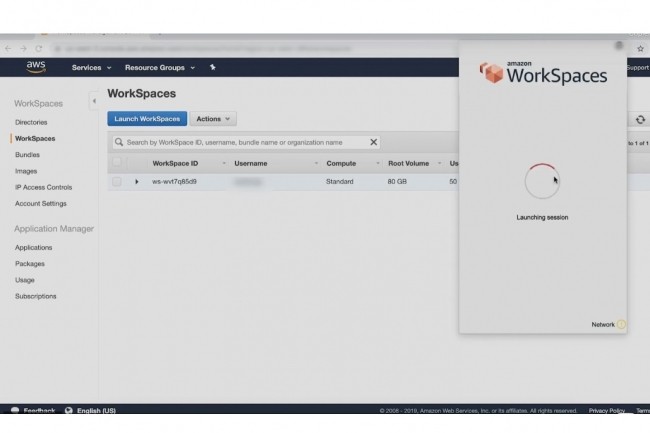Collapse the left sidebar with arrow toggle
650x433 pixels.
pos(94,101)
